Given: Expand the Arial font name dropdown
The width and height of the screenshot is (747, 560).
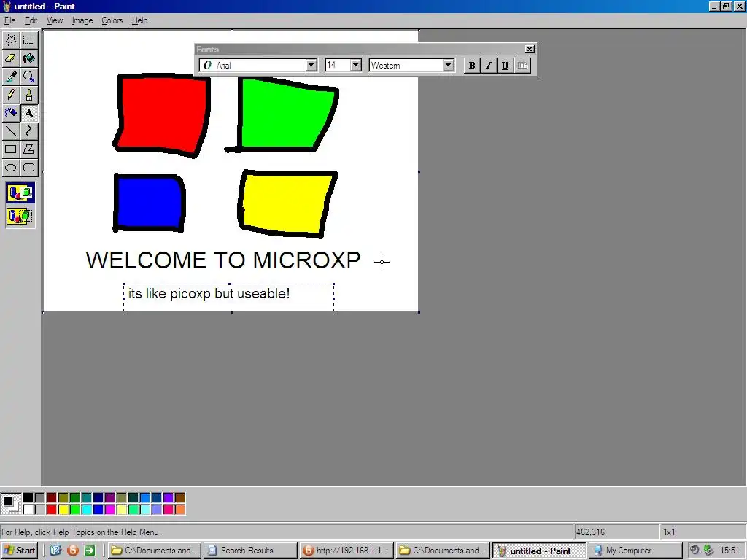Looking at the screenshot, I should click(311, 65).
